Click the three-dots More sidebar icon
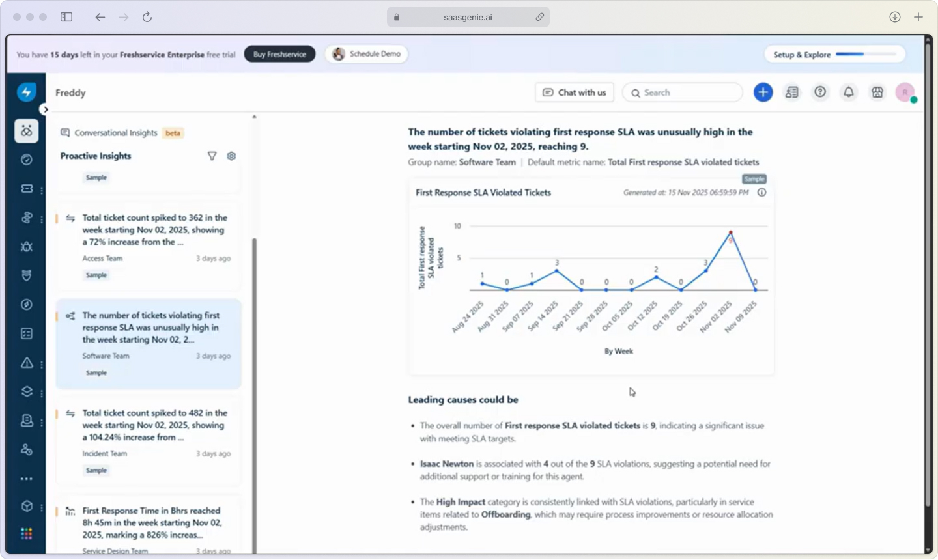The image size is (938, 560). tap(27, 479)
